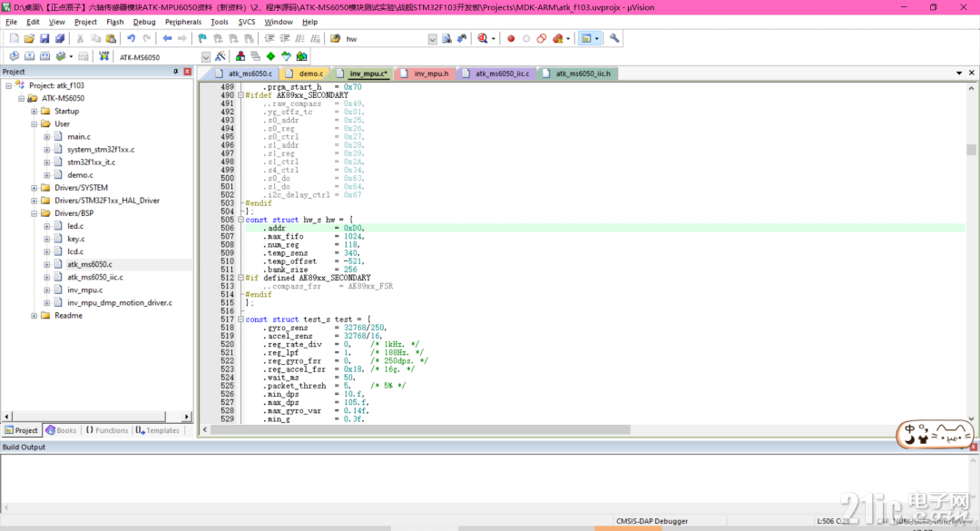980x531 pixels.
Task: Open Select Software Packs icon
Action: click(286, 56)
